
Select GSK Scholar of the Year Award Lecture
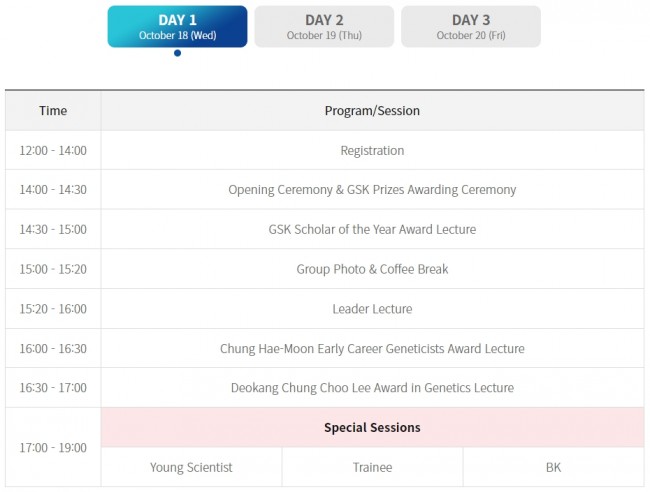(372, 229)
